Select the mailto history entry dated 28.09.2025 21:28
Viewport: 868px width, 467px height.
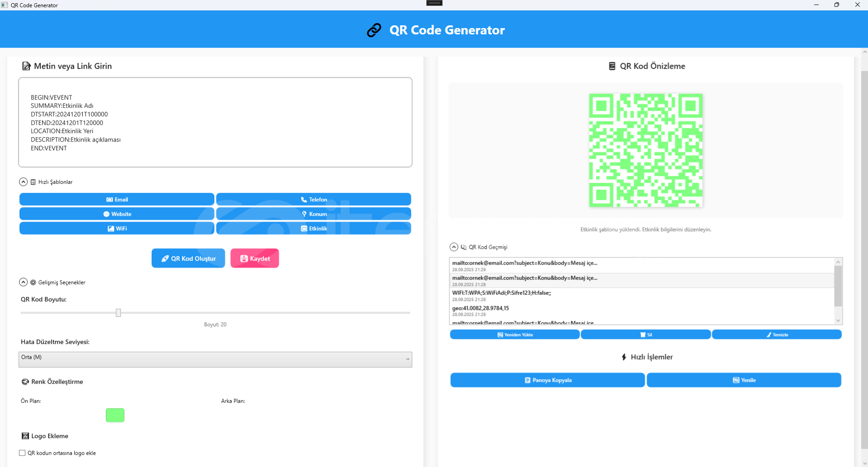point(642,281)
